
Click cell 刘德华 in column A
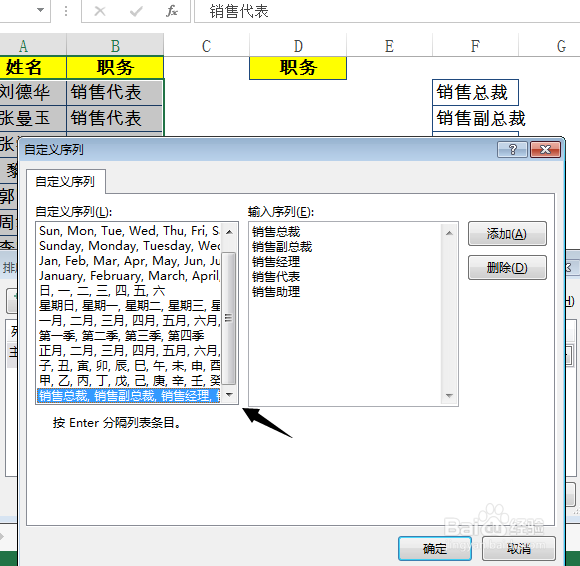click(x=33, y=92)
